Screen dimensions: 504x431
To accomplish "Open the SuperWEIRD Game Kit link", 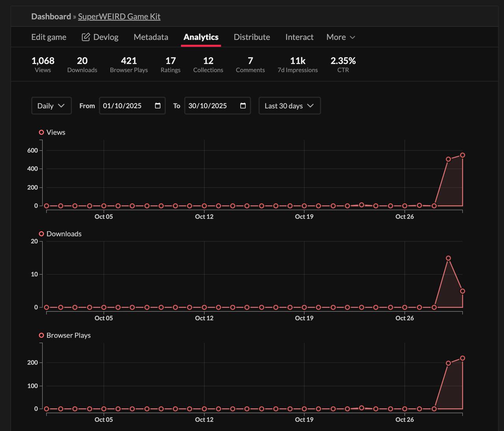I will 119,16.
